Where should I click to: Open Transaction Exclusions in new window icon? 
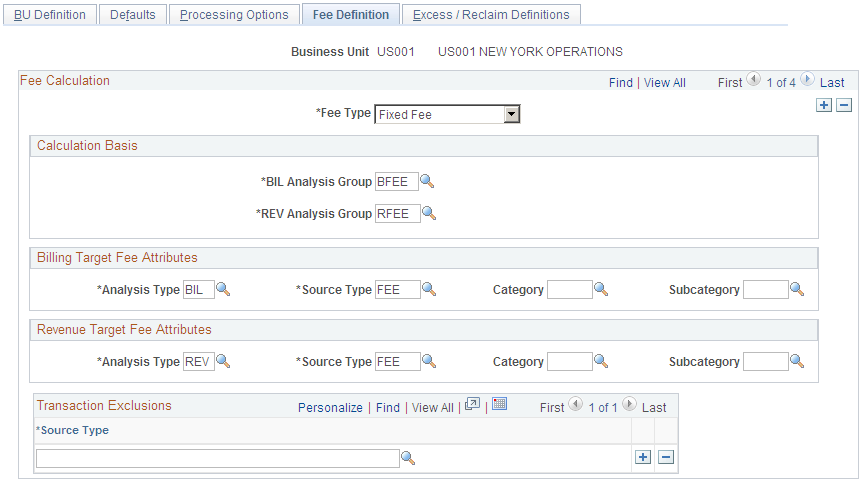pyautogui.click(x=473, y=405)
